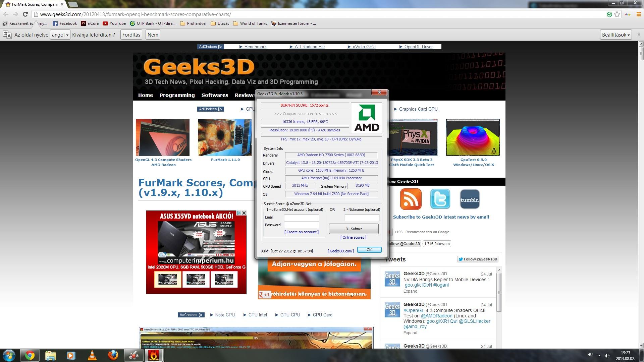The width and height of the screenshot is (644, 362).
Task: Click OK in FurMark dialog
Action: [369, 250]
